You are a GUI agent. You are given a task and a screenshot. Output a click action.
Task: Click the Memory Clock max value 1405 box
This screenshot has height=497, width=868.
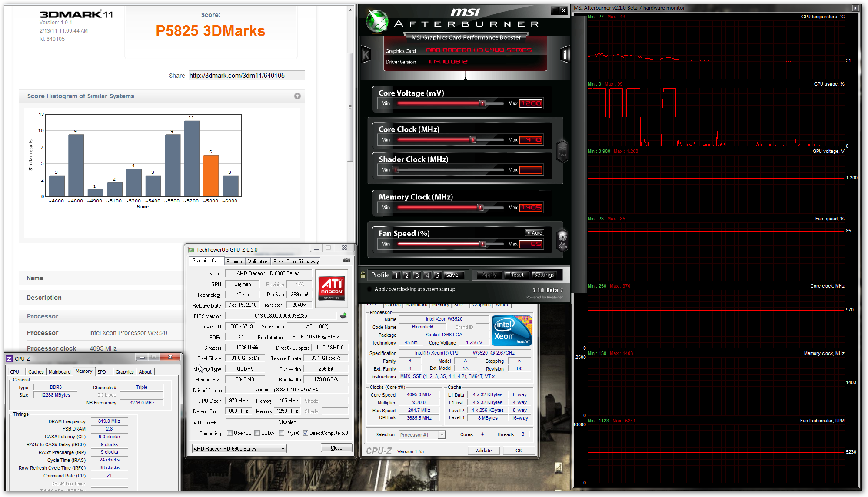tap(531, 208)
